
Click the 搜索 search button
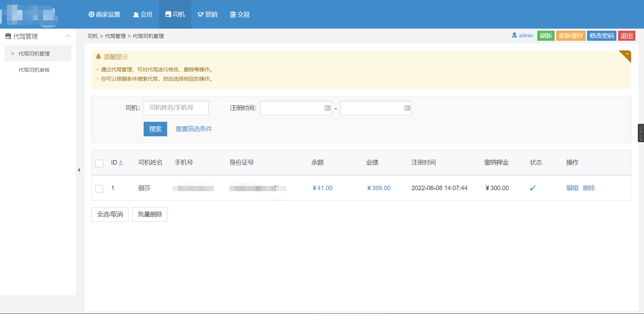(x=155, y=129)
